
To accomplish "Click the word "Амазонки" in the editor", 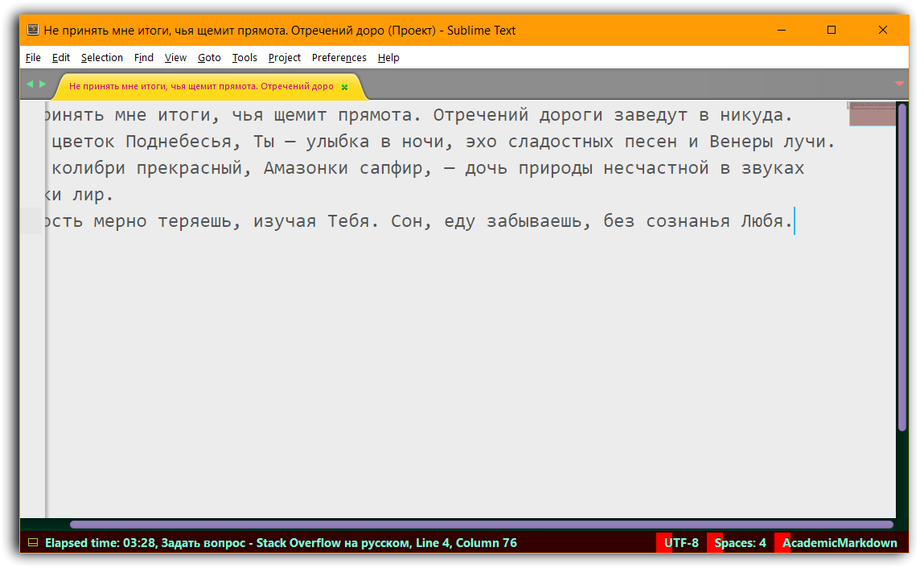I will point(306,168).
